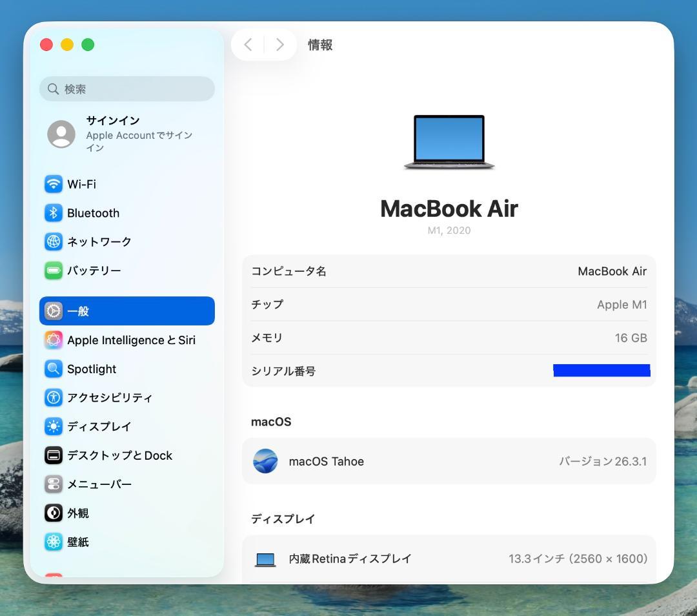Click the Apple M1 chip value
Screen dimensions: 697x616
click(622, 305)
